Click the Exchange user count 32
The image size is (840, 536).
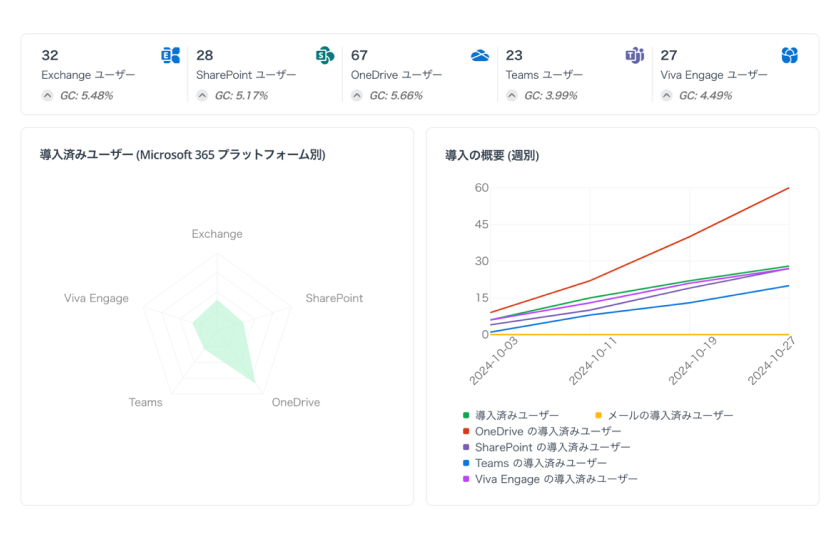(50, 55)
